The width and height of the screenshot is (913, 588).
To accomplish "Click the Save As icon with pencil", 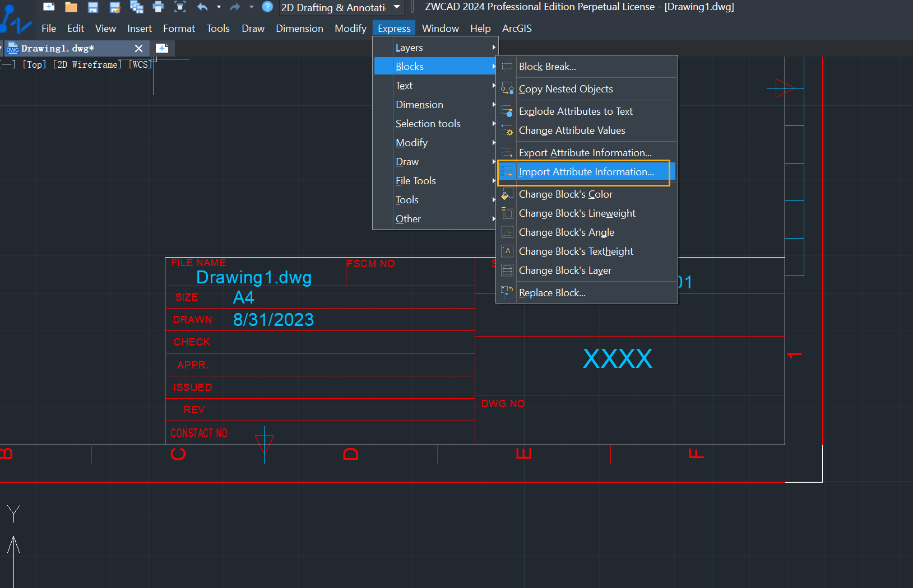I will point(115,7).
